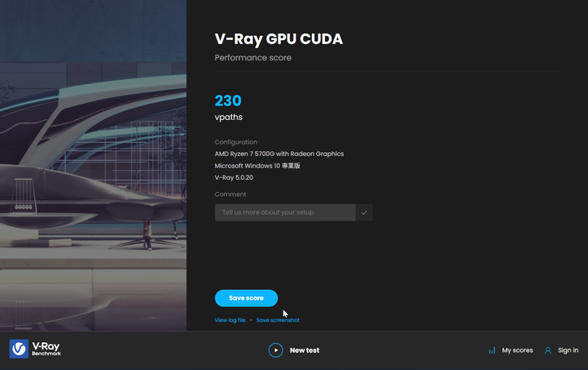Viewport: 588px width, 370px height.
Task: Click the Save score button
Action: coord(246,298)
